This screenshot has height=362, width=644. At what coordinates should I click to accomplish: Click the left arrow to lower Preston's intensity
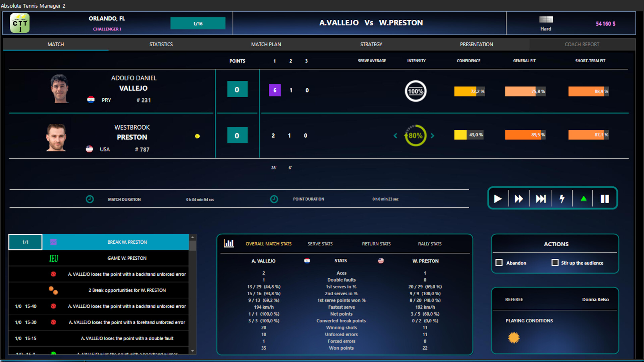pos(395,136)
